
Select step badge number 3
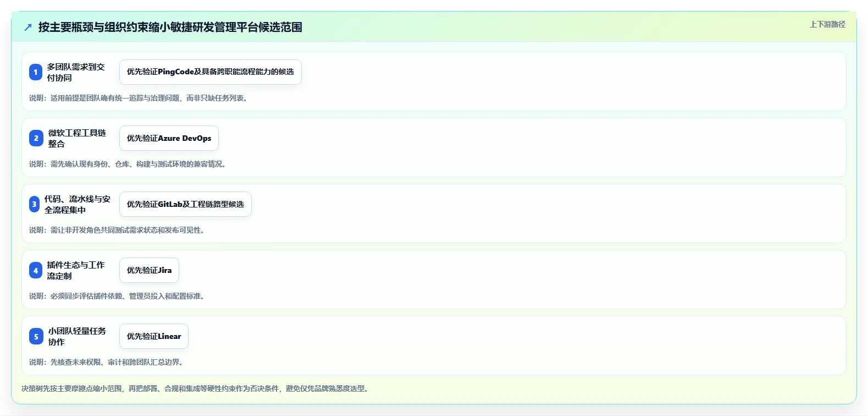pyautogui.click(x=34, y=204)
